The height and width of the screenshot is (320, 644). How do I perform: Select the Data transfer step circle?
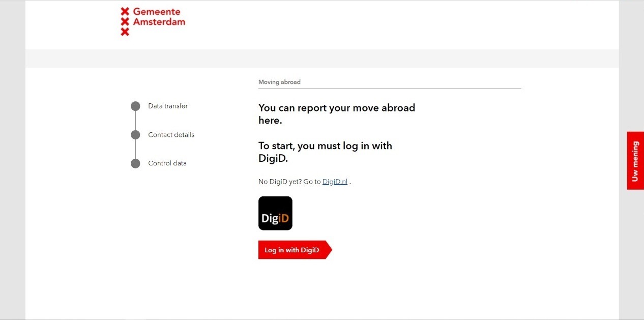135,106
